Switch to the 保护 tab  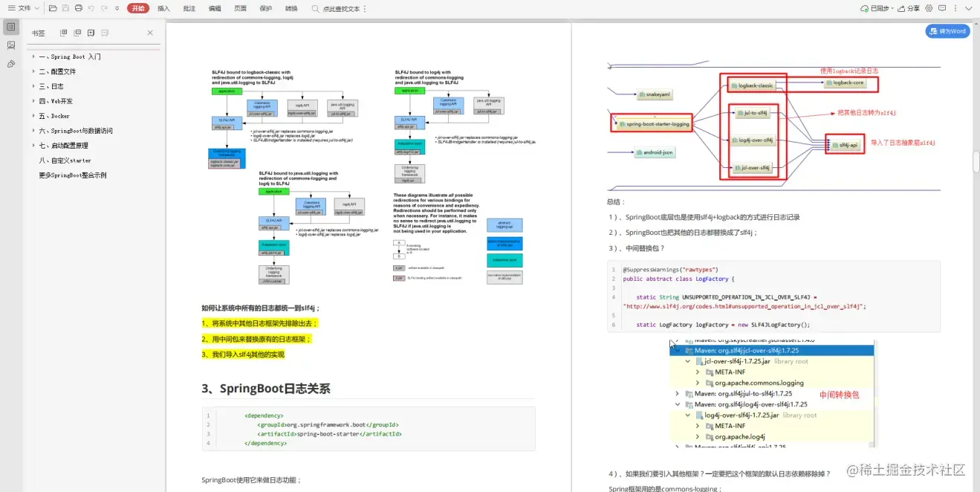(266, 8)
